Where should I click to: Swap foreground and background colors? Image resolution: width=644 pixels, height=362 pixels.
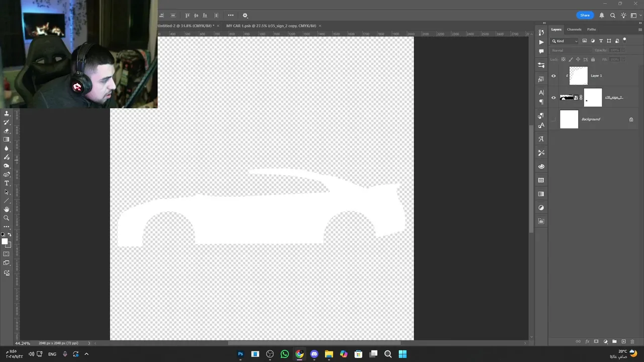coord(10,235)
